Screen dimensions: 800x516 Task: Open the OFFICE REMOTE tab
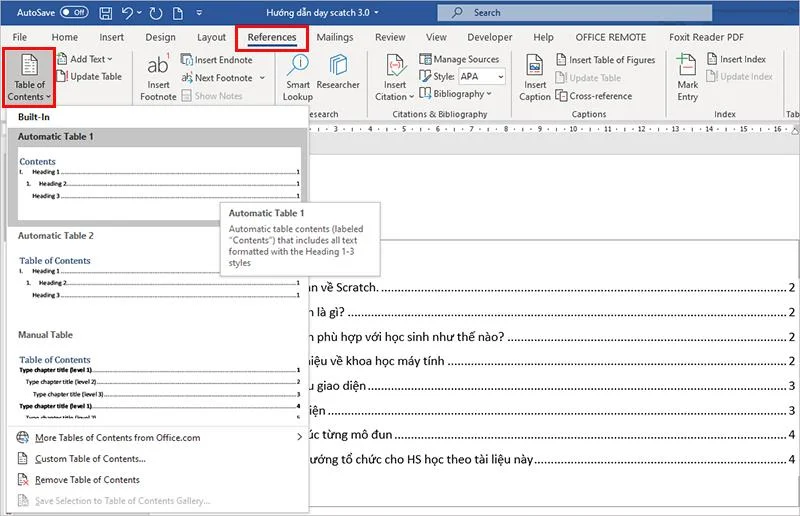611,37
